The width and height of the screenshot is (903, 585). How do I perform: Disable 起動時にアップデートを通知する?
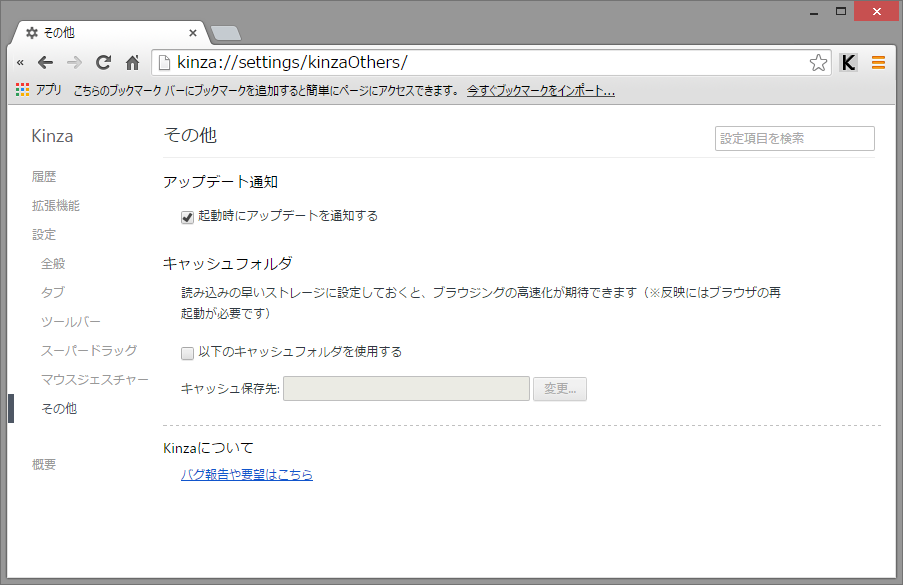pos(186,215)
